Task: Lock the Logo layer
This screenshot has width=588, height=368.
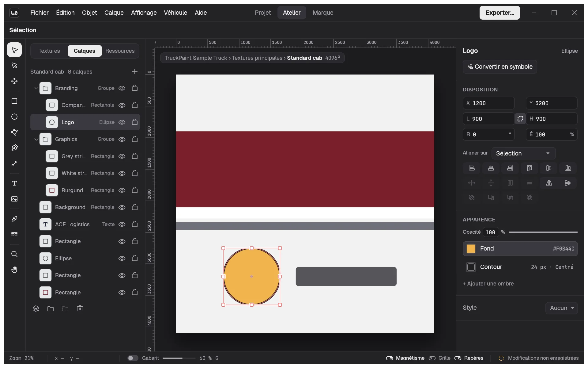Action: [135, 122]
